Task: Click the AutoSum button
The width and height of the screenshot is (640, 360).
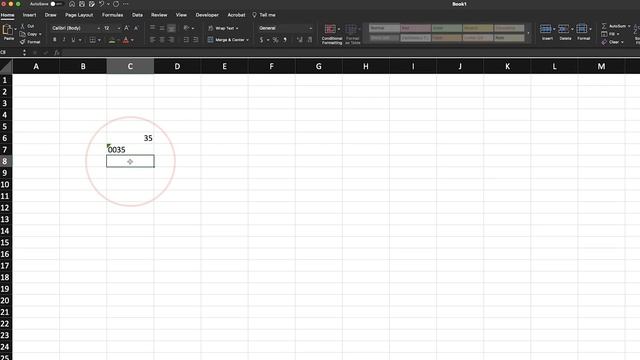Action: pos(616,26)
